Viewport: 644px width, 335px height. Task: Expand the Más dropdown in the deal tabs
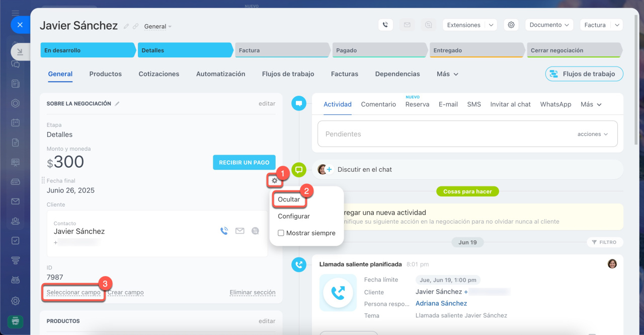[x=447, y=74]
